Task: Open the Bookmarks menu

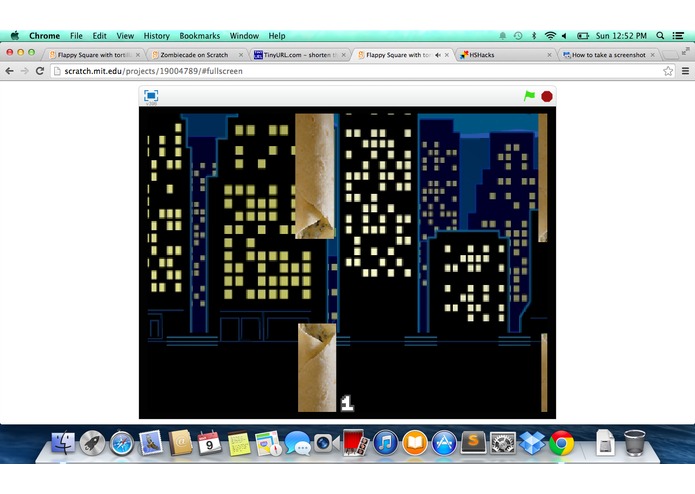Action: click(199, 35)
